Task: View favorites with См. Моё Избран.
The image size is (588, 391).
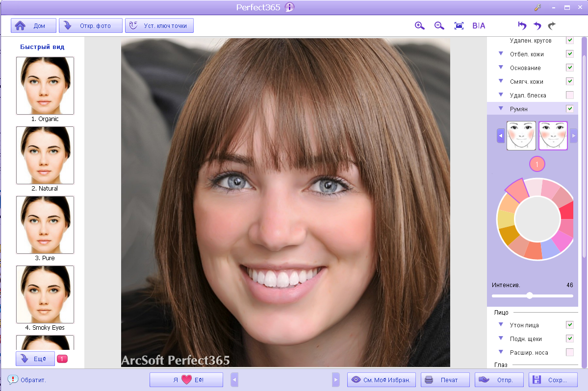Action: point(382,380)
